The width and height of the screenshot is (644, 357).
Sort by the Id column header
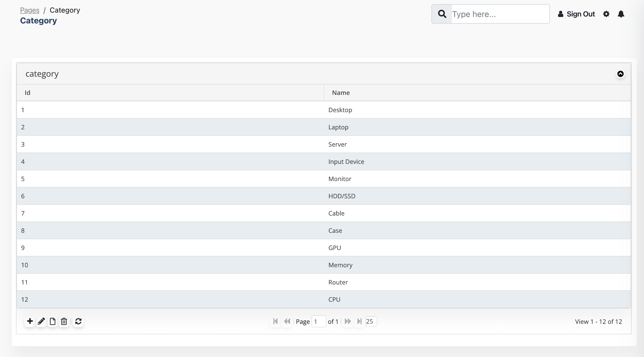[170, 93]
